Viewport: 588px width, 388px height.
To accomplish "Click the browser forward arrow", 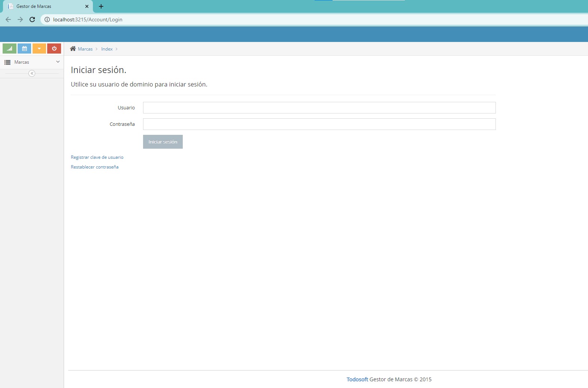I will pyautogui.click(x=20, y=19).
